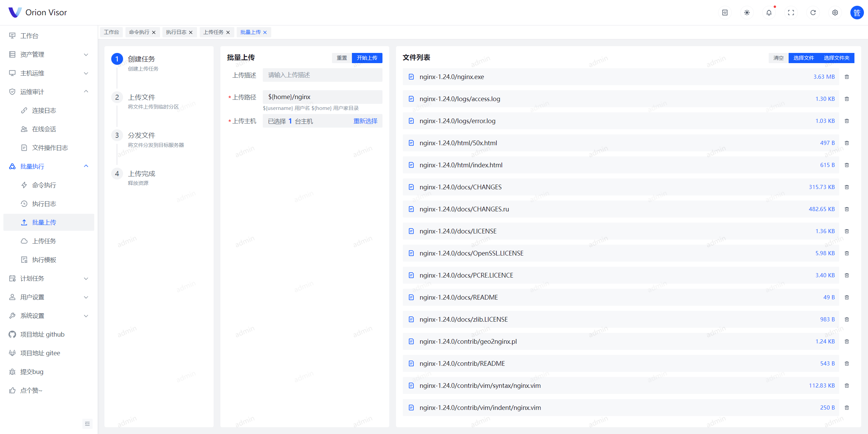Open settings gear icon in header
The image size is (868, 434).
pos(835,13)
